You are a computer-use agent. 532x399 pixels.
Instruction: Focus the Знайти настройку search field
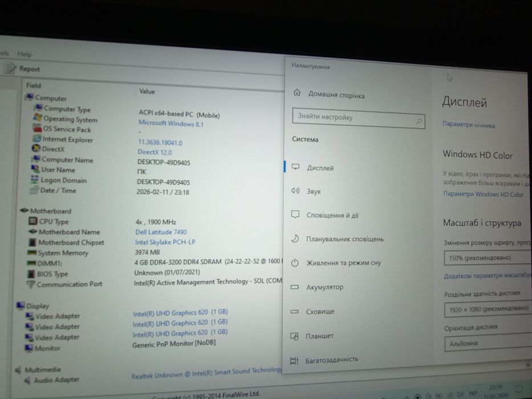coord(358,119)
